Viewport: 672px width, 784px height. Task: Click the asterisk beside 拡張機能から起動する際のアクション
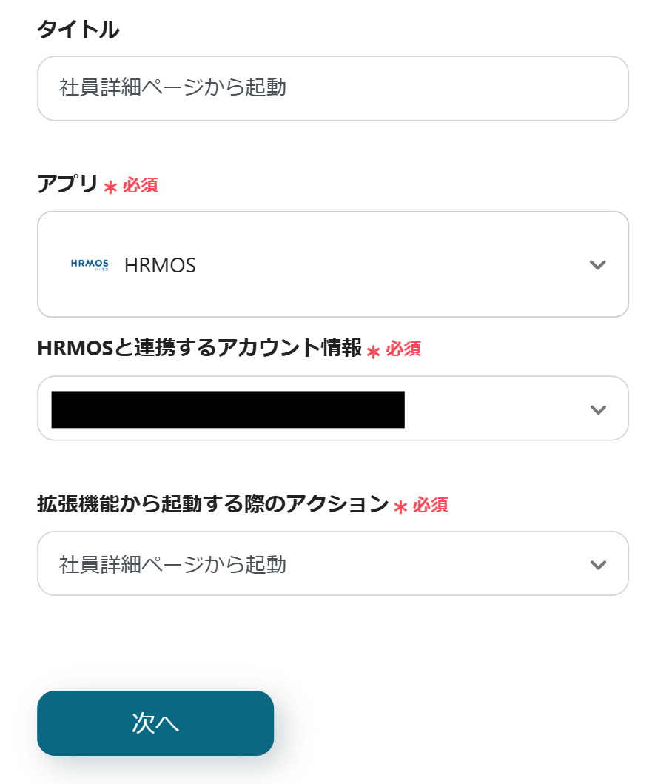[400, 507]
